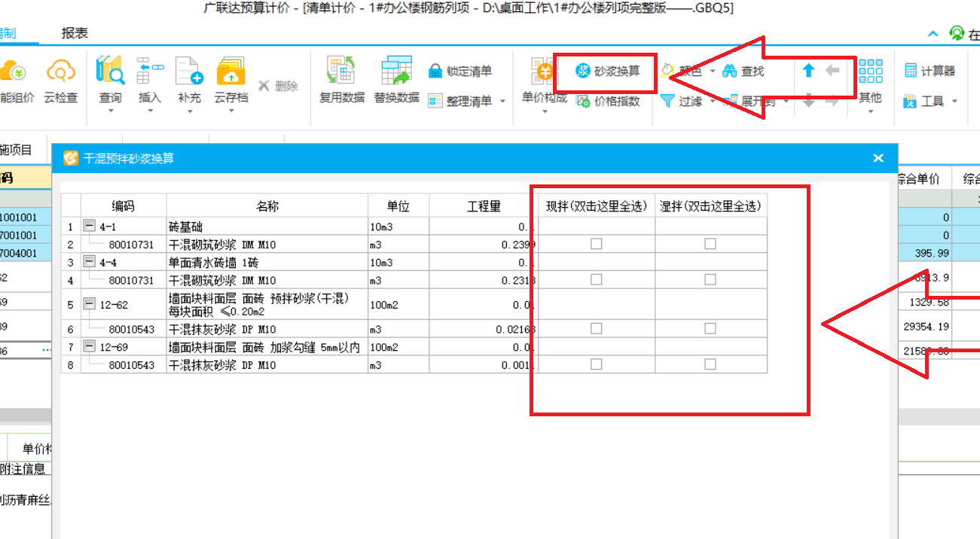This screenshot has width=980, height=539.
Task: Click 395.99 in background 综合单价 column
Action: 931,253
